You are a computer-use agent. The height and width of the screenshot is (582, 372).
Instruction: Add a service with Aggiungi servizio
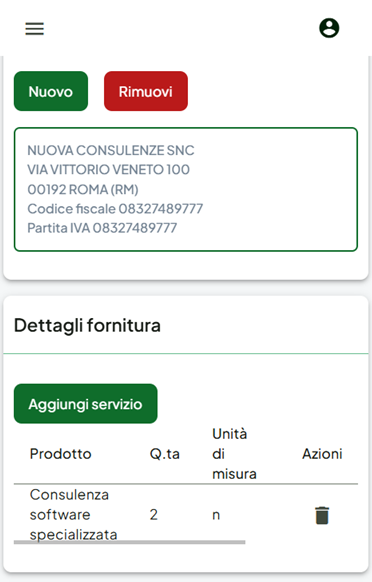coord(85,404)
